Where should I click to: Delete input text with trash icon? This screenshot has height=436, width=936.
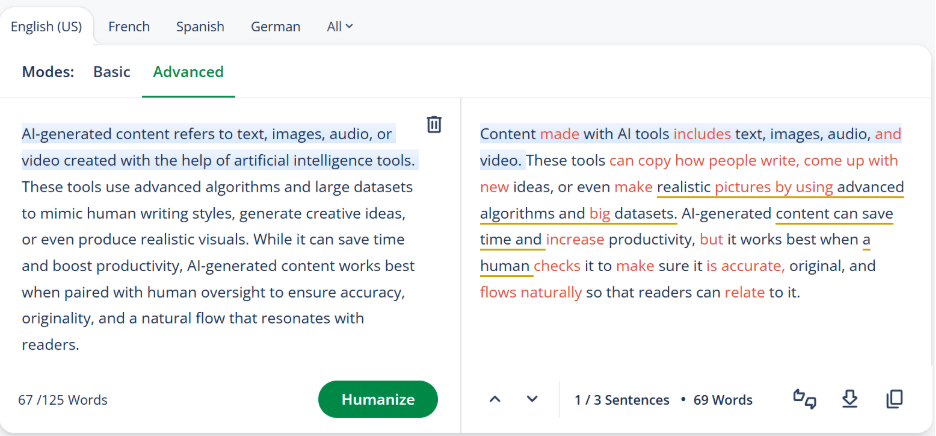434,124
